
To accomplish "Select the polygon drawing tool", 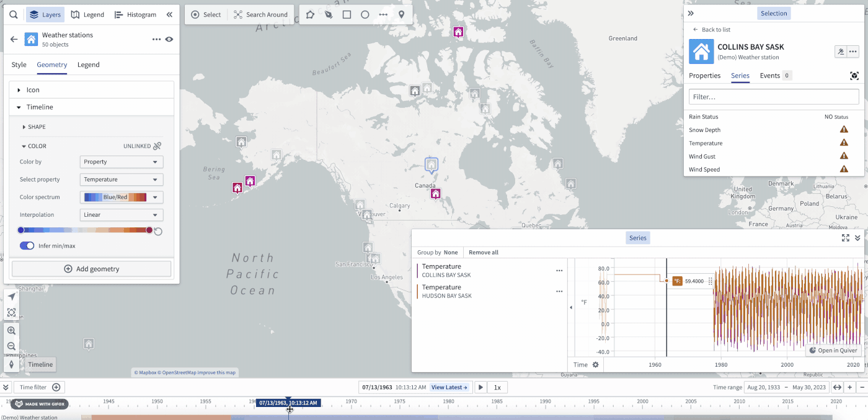I will pyautogui.click(x=310, y=14).
